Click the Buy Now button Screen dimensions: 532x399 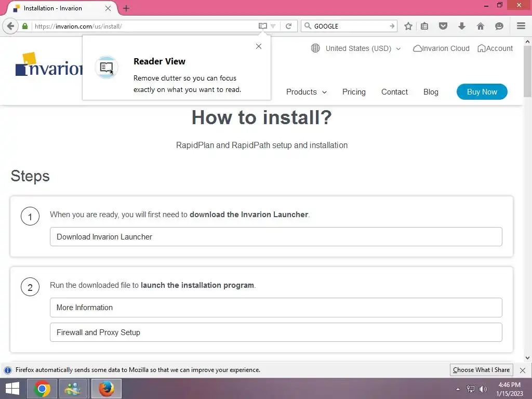click(x=482, y=91)
